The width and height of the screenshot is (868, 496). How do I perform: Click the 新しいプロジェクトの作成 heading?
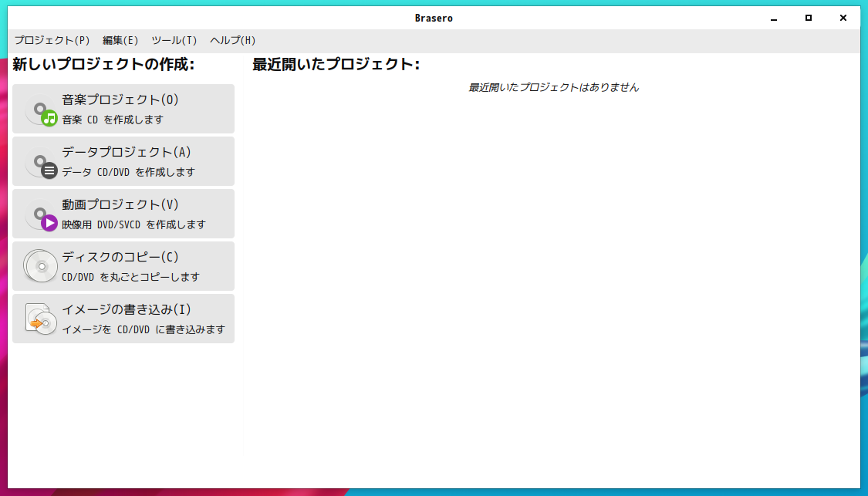103,64
